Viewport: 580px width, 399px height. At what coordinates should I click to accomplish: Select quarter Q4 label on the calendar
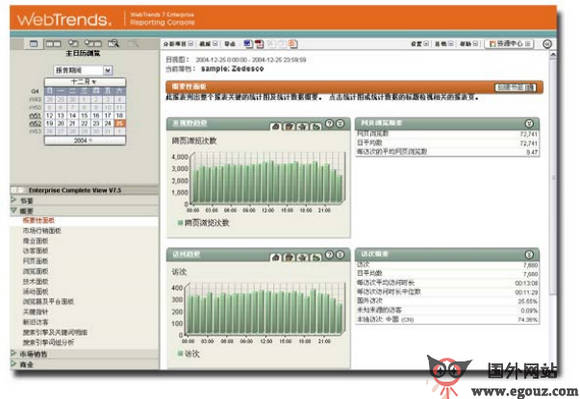pyautogui.click(x=35, y=91)
